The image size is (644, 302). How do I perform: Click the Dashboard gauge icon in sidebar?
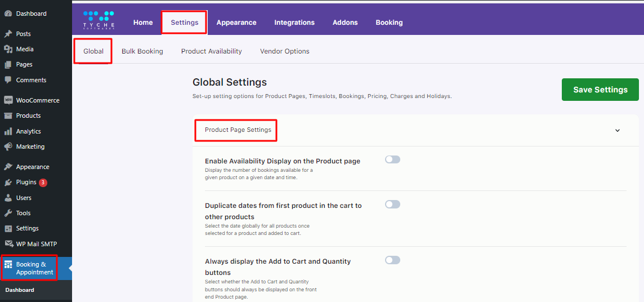tap(8, 14)
